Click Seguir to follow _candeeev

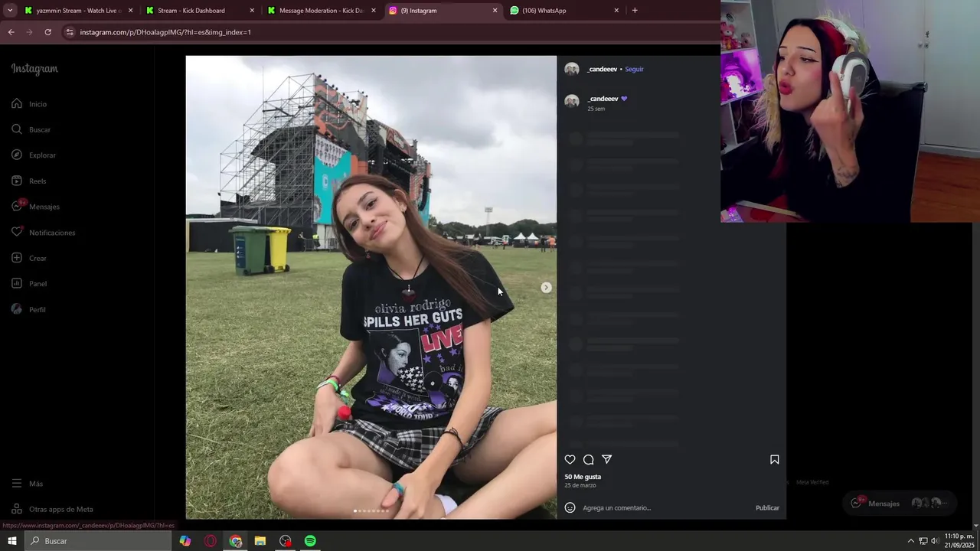tap(634, 70)
